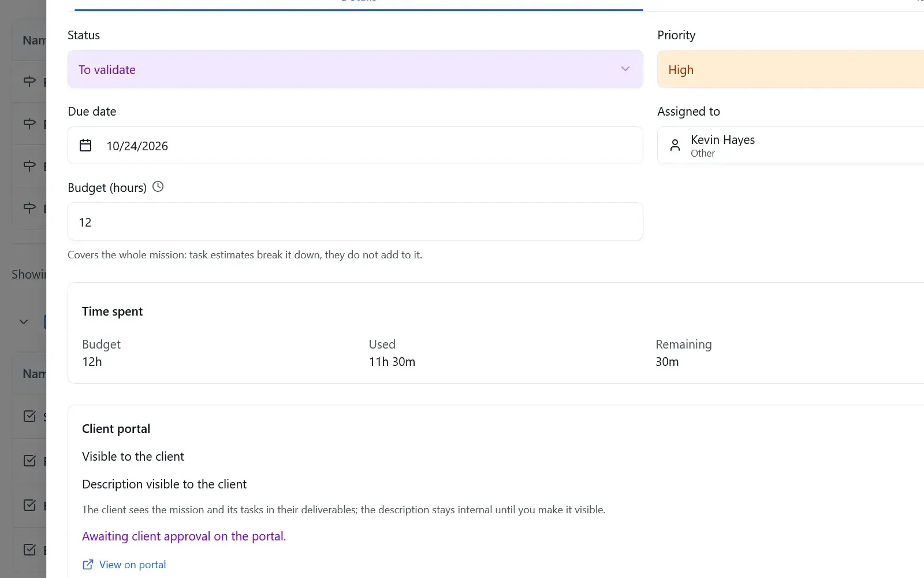This screenshot has height=578, width=924.
Task: Click the person icon beside Kevin Hayes
Action: click(x=675, y=145)
